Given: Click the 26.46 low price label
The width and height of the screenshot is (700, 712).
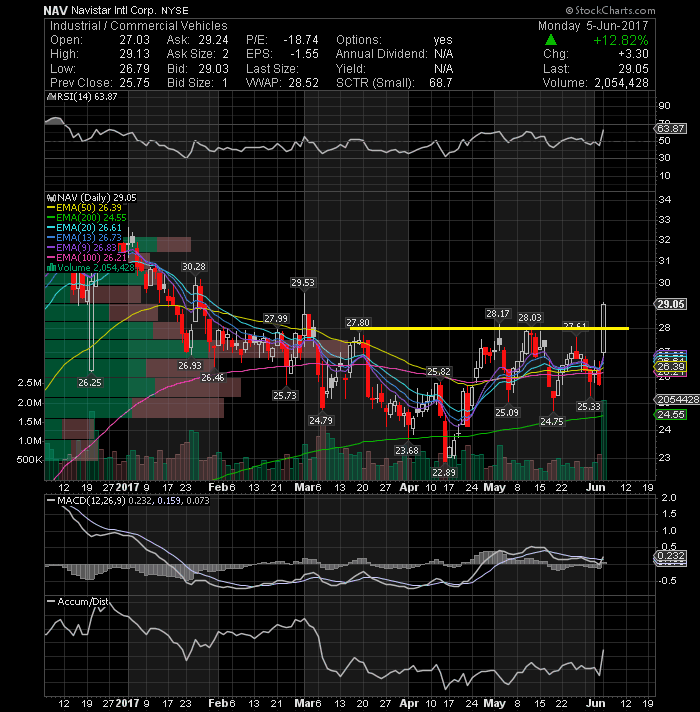Looking at the screenshot, I should pyautogui.click(x=212, y=377).
